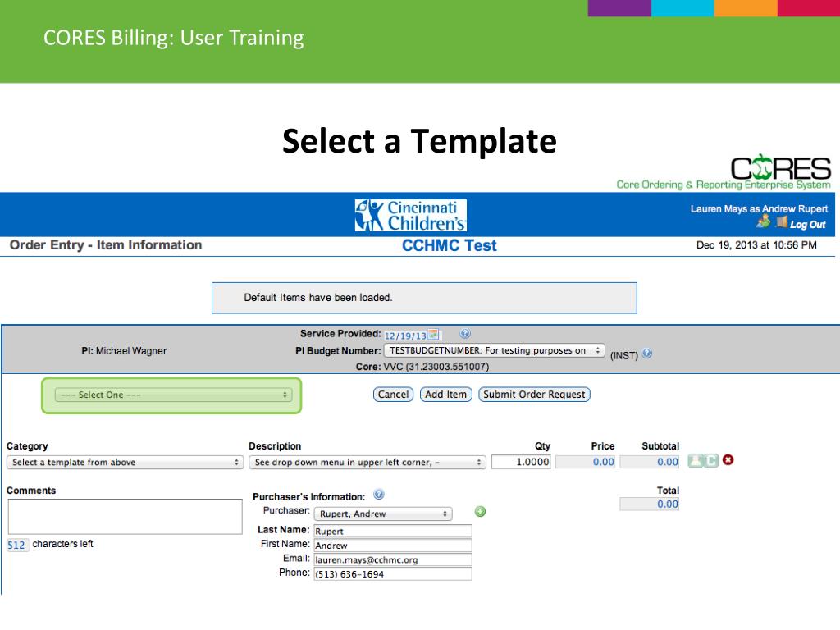The width and height of the screenshot is (840, 630).
Task: Click the green C icon in item row
Action: click(x=711, y=461)
